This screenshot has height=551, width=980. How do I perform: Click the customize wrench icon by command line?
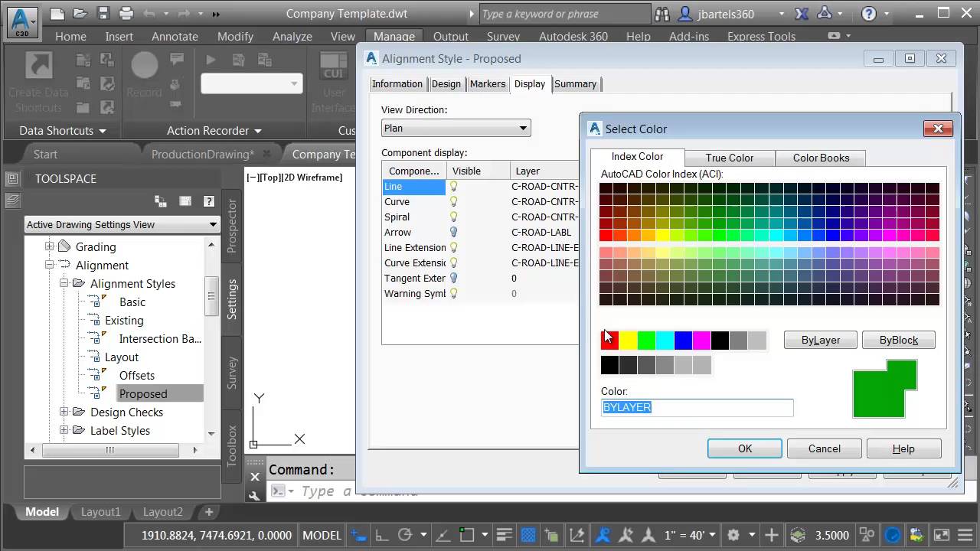click(255, 494)
